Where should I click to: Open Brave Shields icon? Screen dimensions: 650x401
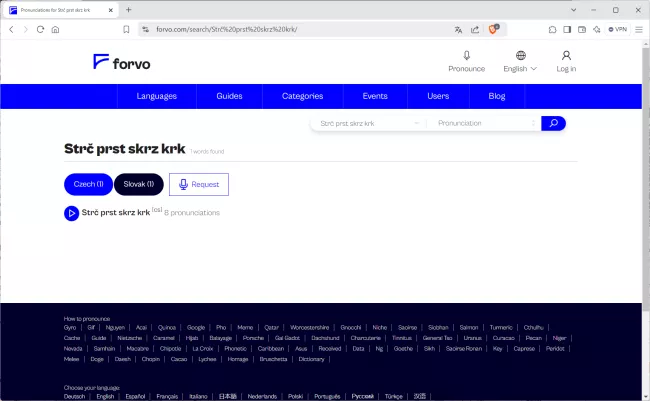click(493, 29)
